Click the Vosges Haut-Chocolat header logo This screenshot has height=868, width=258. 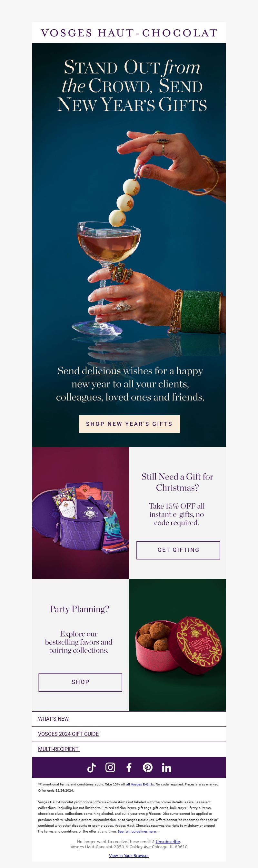[129, 33]
